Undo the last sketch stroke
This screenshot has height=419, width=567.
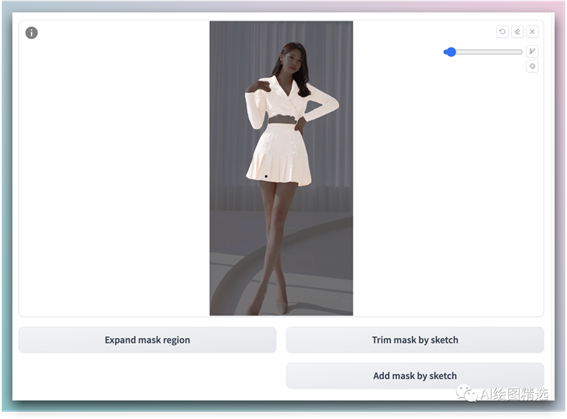(502, 32)
